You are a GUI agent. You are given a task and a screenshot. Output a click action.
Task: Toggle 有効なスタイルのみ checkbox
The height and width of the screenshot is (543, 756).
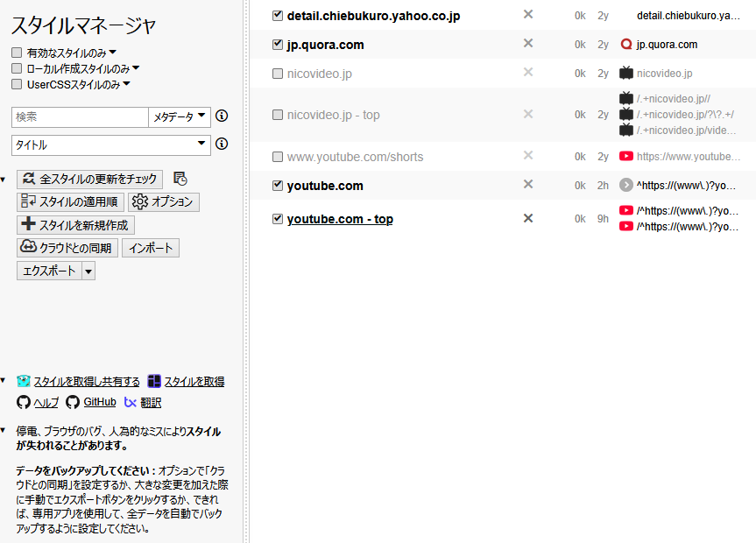[x=17, y=53]
